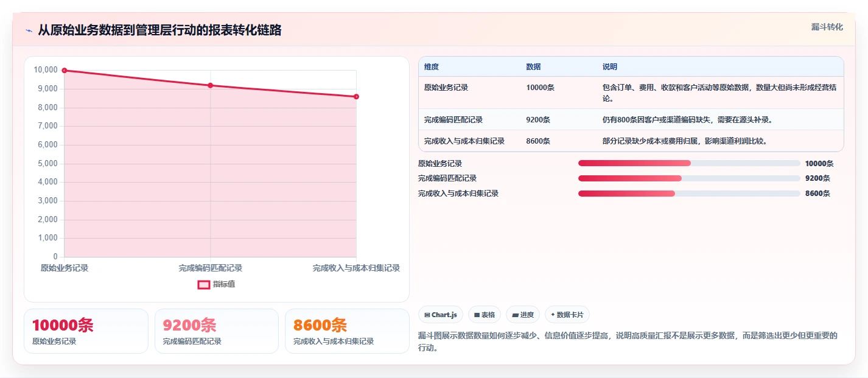
Task: Click the summary paragraph starting 漏斗图展示
Action: point(628,341)
